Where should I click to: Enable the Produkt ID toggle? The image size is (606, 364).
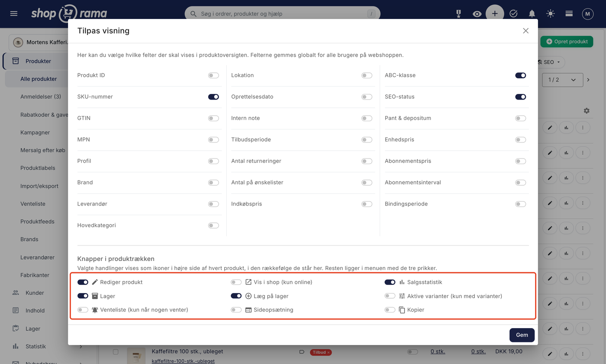pyautogui.click(x=213, y=75)
